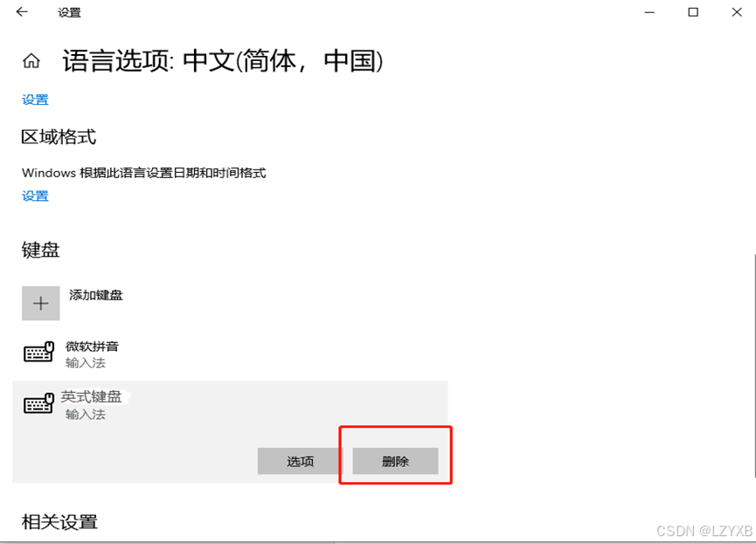Viewport: 756px width, 544px height.
Task: Select the 微软拼音 input method entry
Action: point(231,355)
